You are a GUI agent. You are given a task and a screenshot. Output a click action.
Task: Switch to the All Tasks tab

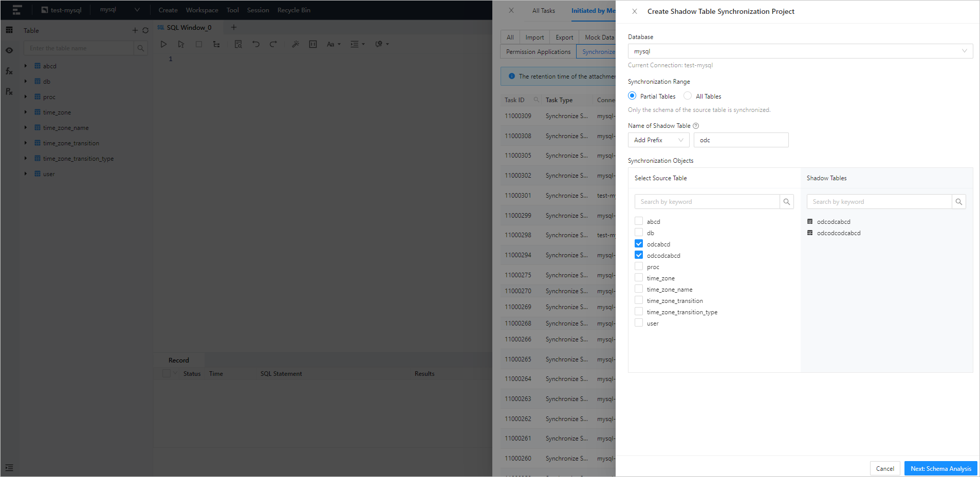tap(543, 11)
